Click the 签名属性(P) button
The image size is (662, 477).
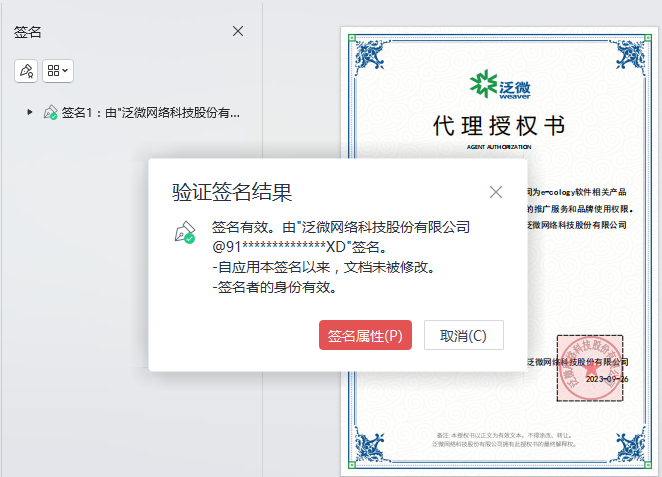point(365,336)
